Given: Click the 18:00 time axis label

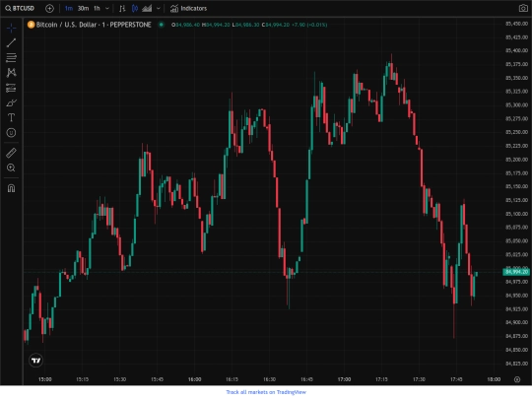Looking at the screenshot, I should point(494,379).
